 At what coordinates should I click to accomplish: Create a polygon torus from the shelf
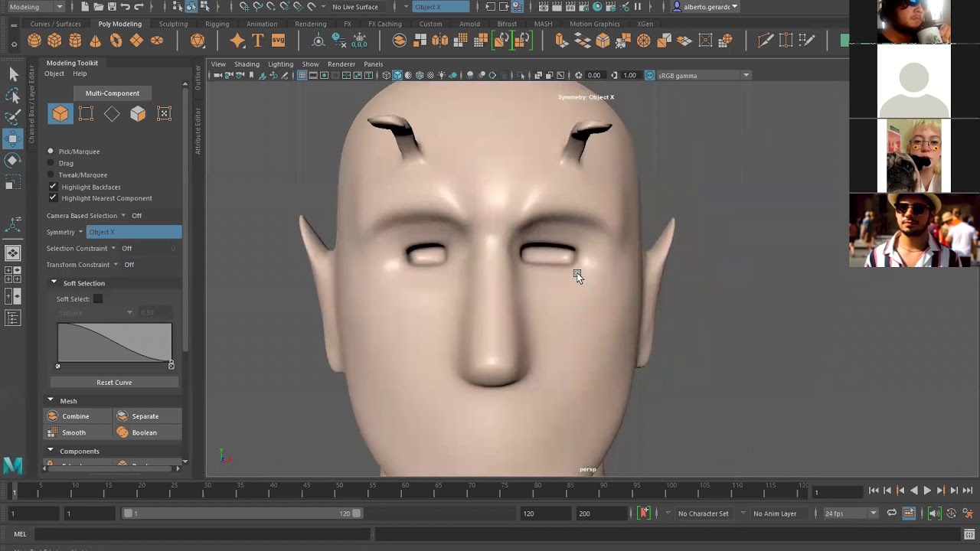coord(116,41)
